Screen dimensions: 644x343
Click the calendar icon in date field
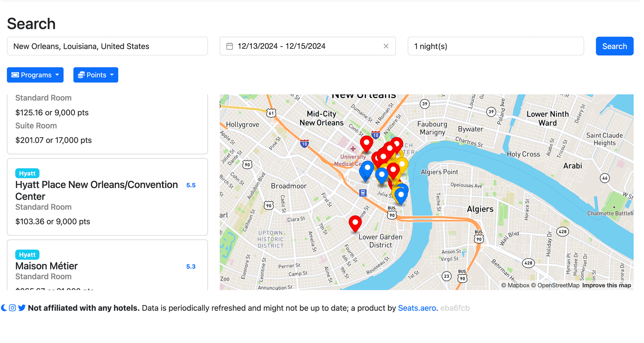tap(230, 46)
